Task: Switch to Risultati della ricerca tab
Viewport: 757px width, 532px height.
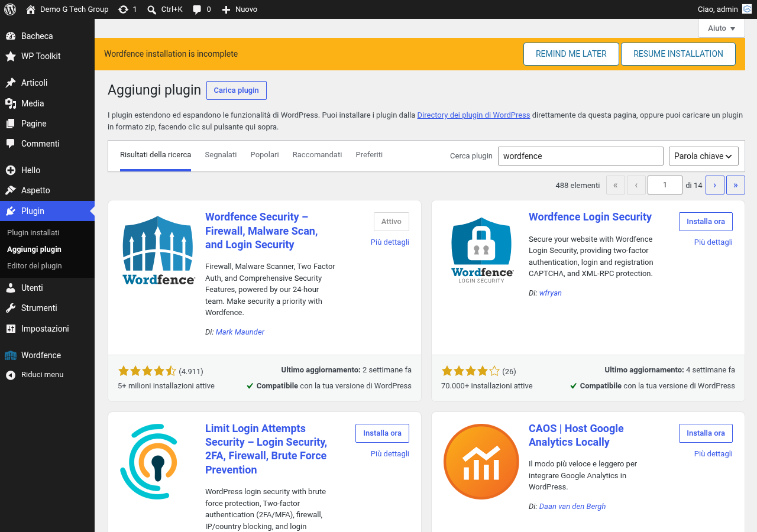Action: tap(156, 155)
